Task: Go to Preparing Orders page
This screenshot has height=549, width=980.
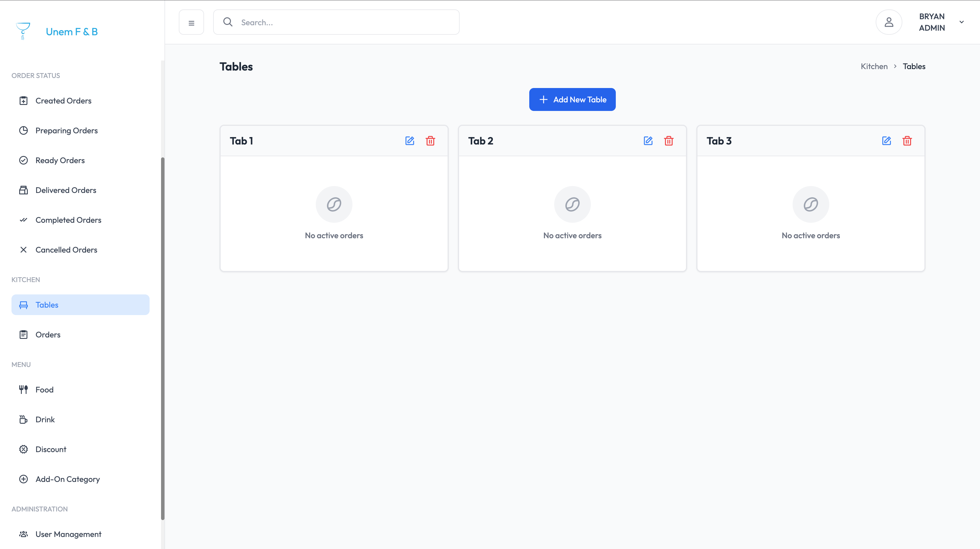Action: (x=80, y=130)
